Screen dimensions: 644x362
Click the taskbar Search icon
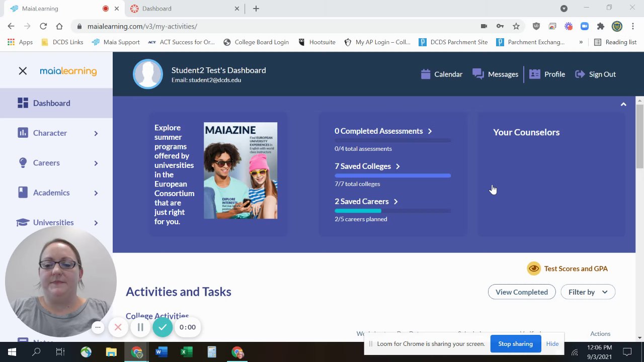point(36,352)
